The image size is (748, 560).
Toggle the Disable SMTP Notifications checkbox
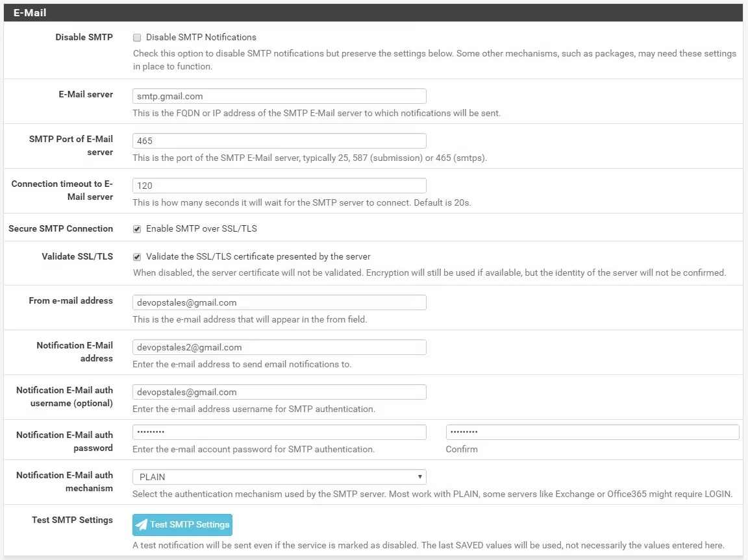137,38
